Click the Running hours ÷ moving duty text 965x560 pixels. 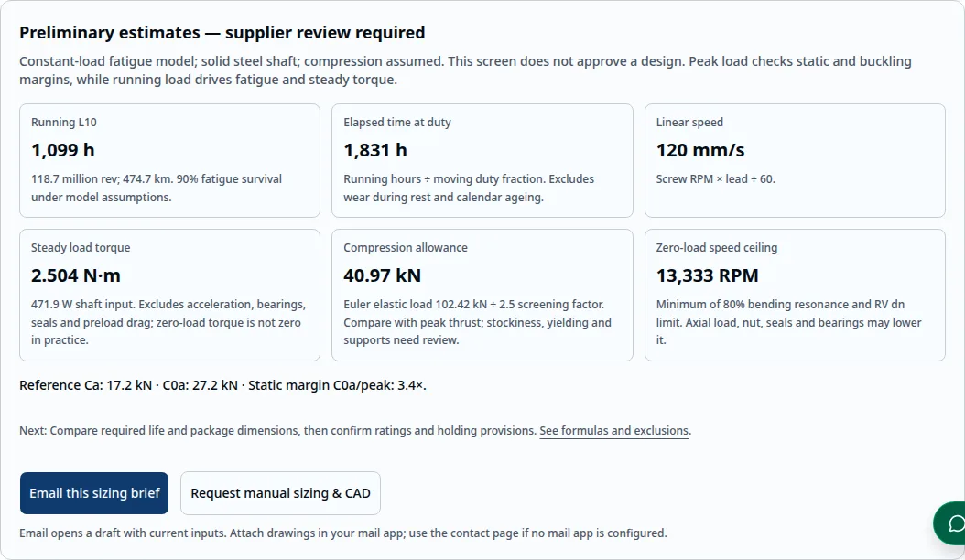pos(469,188)
